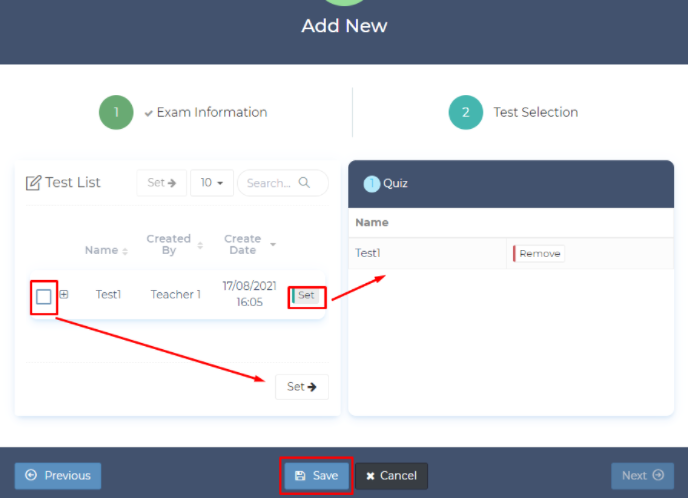688x498 pixels.
Task: Cancel adding the new exam
Action: click(x=391, y=476)
